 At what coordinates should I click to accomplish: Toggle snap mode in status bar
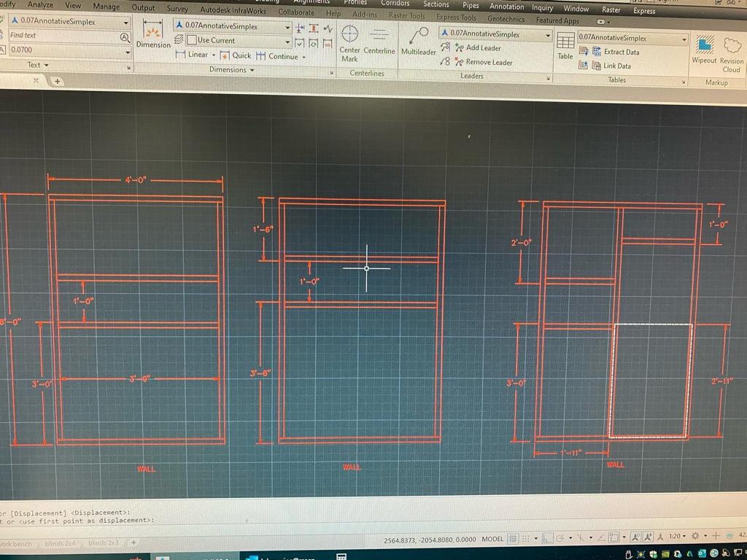coord(525,539)
